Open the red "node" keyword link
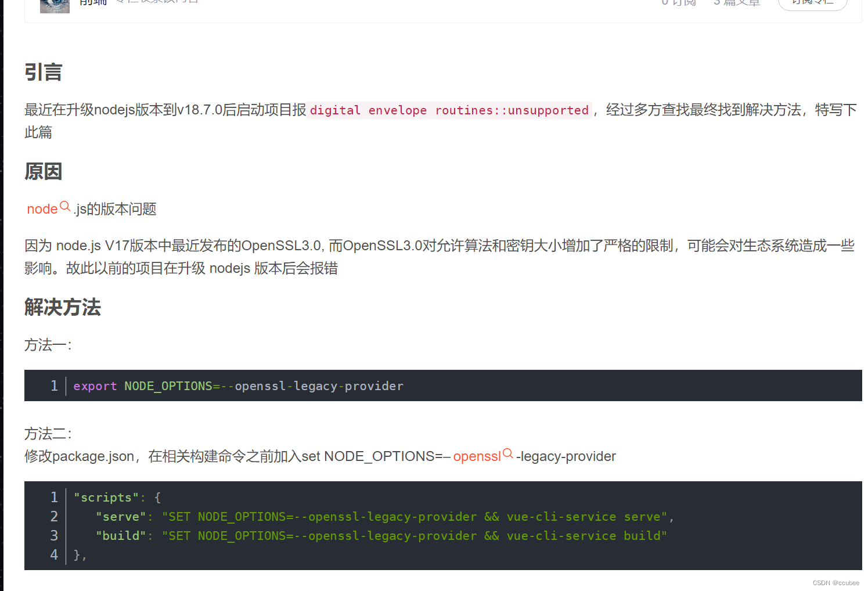The width and height of the screenshot is (868, 591). tap(42, 209)
